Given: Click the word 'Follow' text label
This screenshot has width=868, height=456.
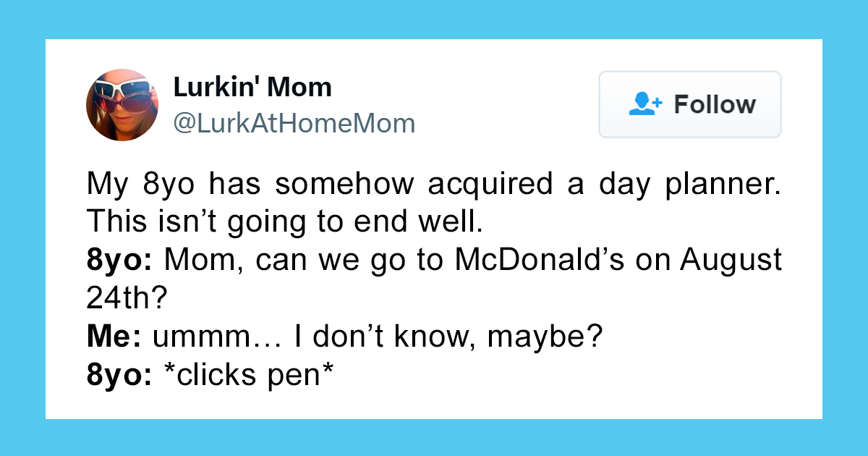Looking at the screenshot, I should tap(715, 104).
